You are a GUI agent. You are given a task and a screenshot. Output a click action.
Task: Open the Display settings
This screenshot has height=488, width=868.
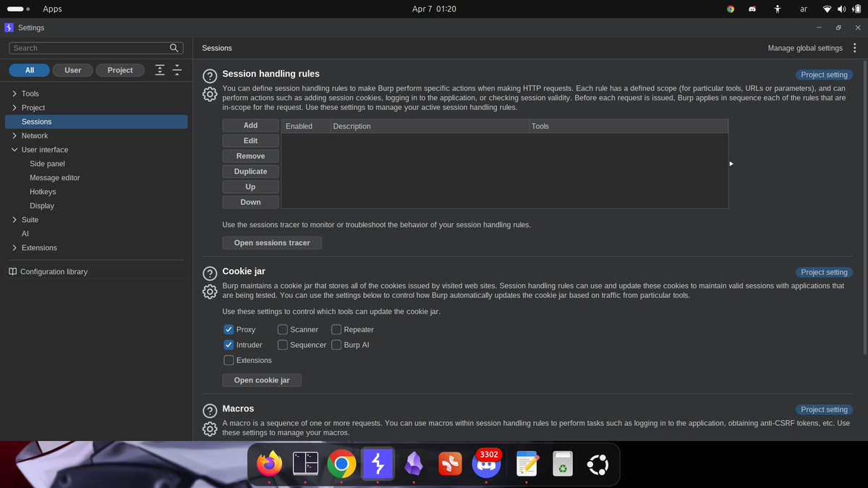click(x=42, y=206)
